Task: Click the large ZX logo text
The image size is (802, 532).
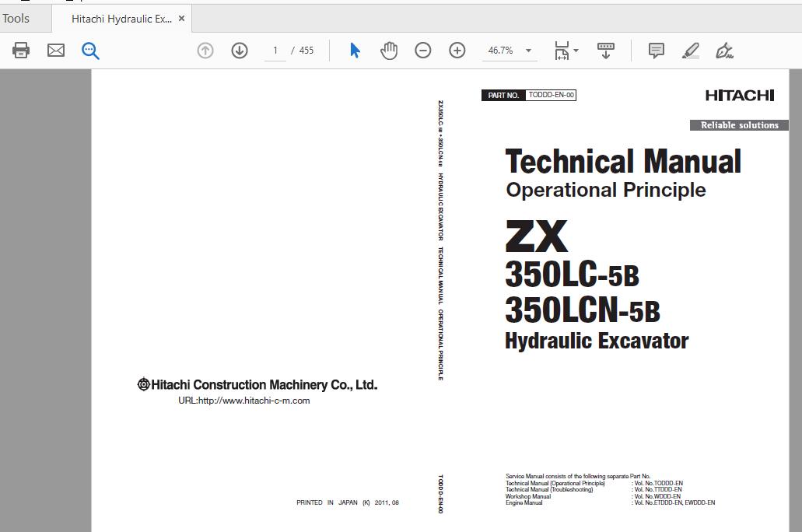Action: pyautogui.click(x=537, y=237)
